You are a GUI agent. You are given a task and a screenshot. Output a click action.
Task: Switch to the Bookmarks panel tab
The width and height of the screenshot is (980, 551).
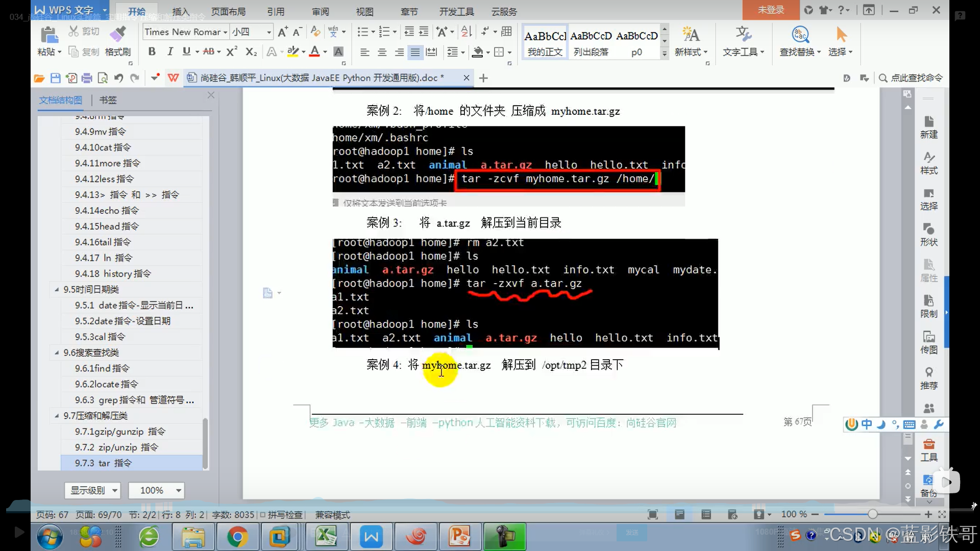click(108, 100)
